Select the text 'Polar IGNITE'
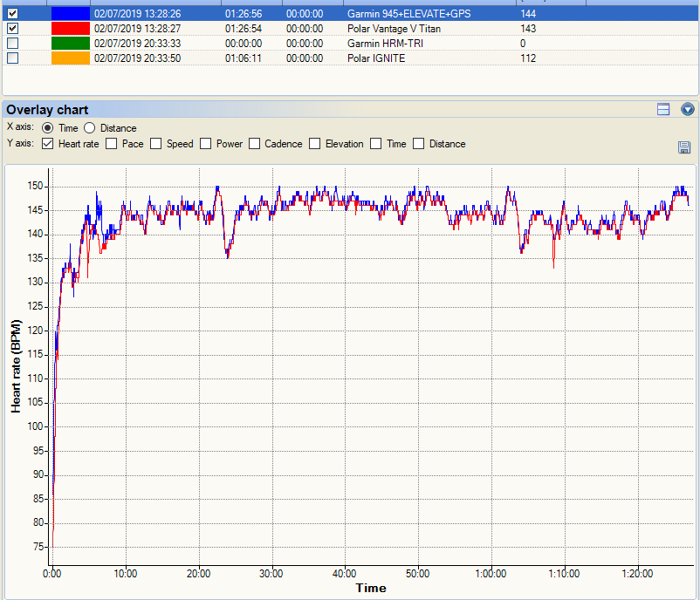The width and height of the screenshot is (700, 600). point(376,58)
